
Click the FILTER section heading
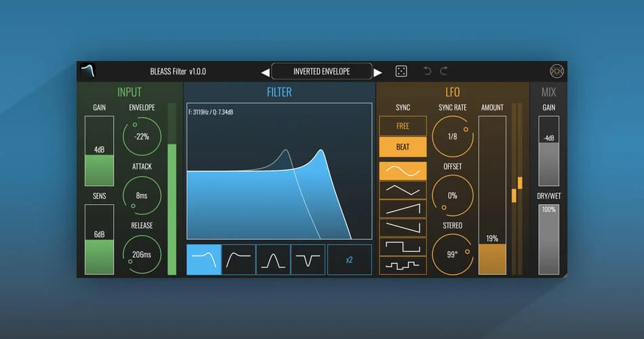[x=279, y=92]
